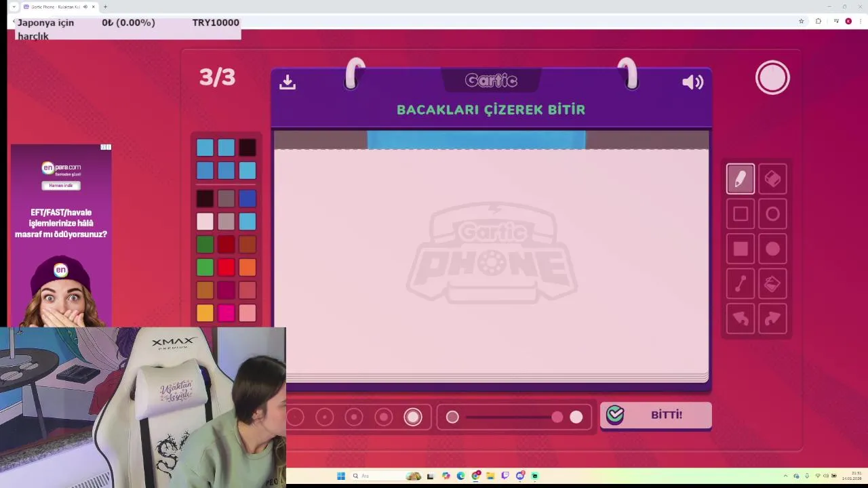Pick the orange color swatch
The height and width of the screenshot is (488, 868).
[248, 267]
